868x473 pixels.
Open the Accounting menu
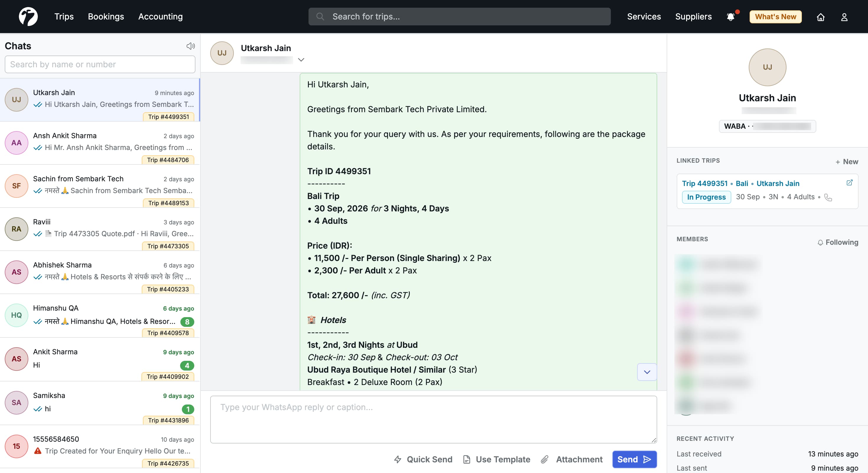160,17
